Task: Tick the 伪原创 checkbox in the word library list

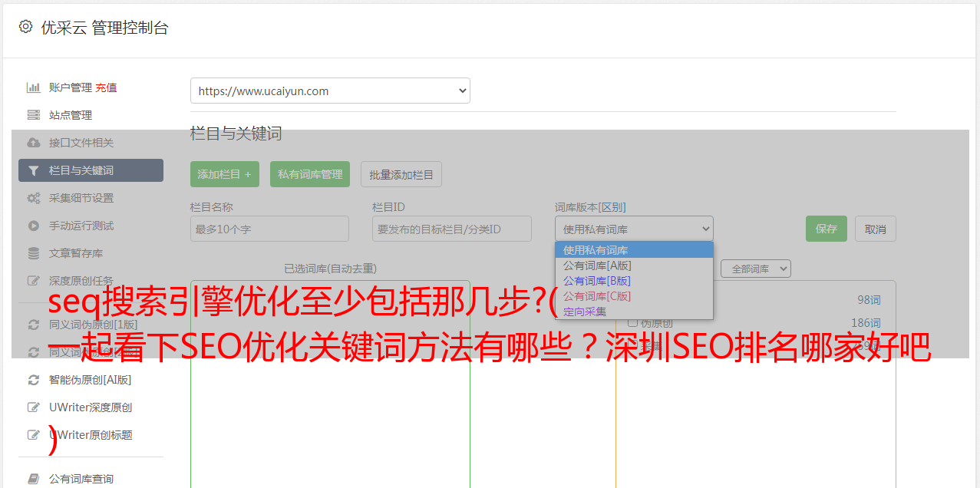Action: coord(632,323)
